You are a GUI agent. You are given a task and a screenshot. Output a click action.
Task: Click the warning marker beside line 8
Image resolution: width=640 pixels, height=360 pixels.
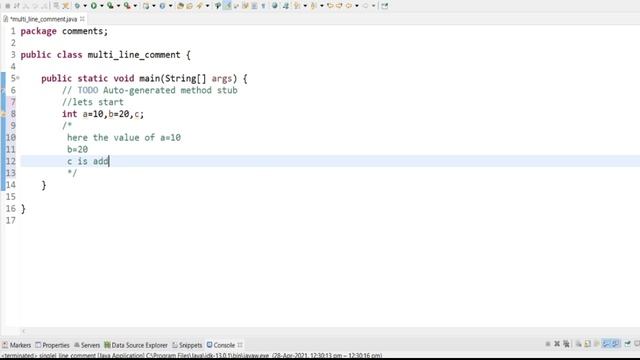(x=3, y=114)
